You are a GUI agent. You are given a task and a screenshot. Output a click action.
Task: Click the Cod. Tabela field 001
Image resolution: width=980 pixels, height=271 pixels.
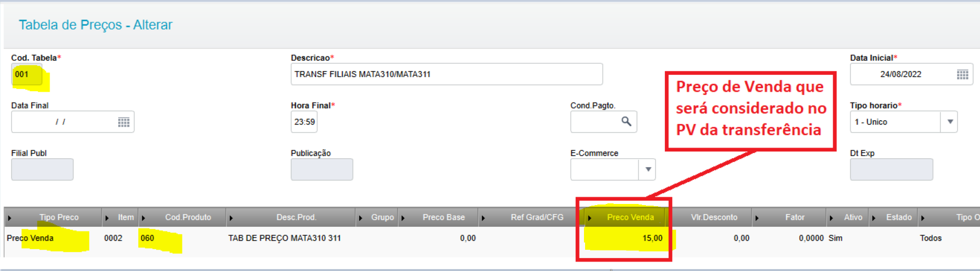coord(27,74)
